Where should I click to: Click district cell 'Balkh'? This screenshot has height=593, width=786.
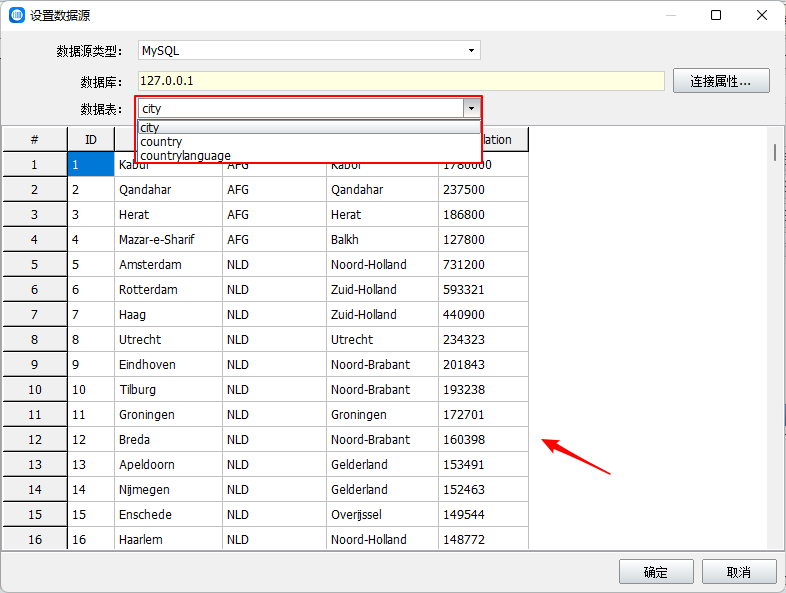pyautogui.click(x=382, y=240)
